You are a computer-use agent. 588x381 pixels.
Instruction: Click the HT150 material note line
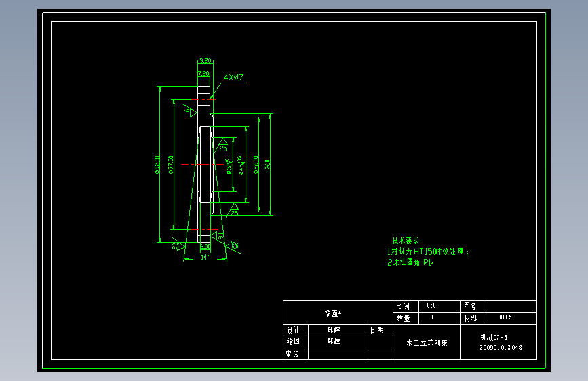428,252
